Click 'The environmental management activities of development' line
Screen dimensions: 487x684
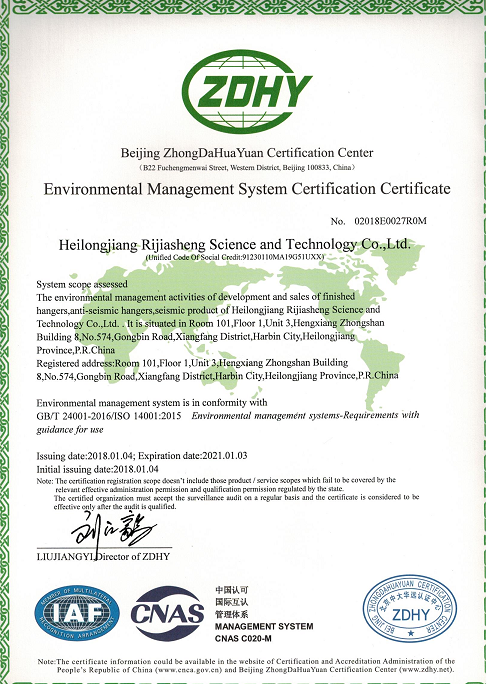pyautogui.click(x=196, y=297)
